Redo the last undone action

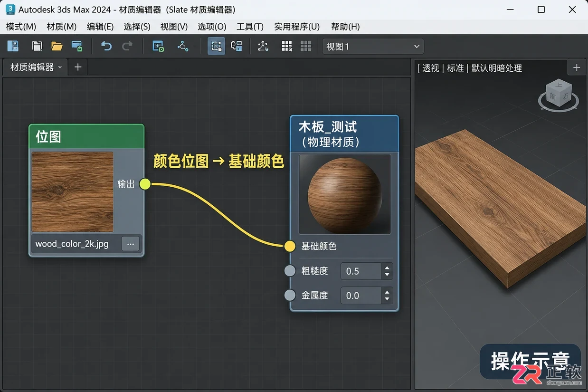point(127,46)
